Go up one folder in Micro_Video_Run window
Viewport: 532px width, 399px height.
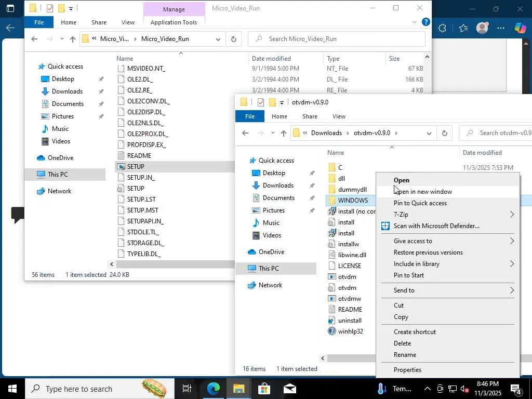pos(73,39)
